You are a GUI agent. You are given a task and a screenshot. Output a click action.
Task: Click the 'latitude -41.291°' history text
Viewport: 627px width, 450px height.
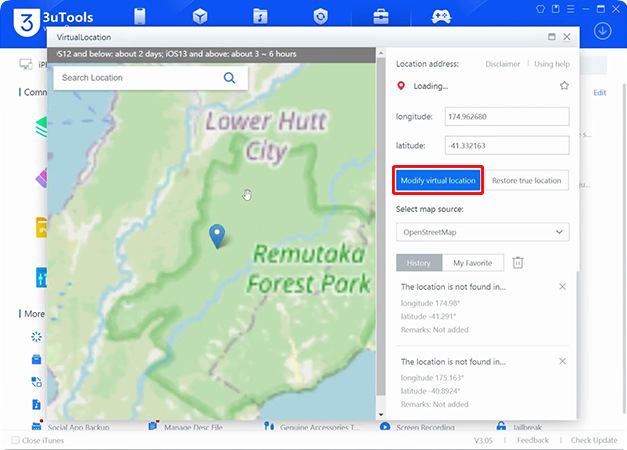[428, 316]
